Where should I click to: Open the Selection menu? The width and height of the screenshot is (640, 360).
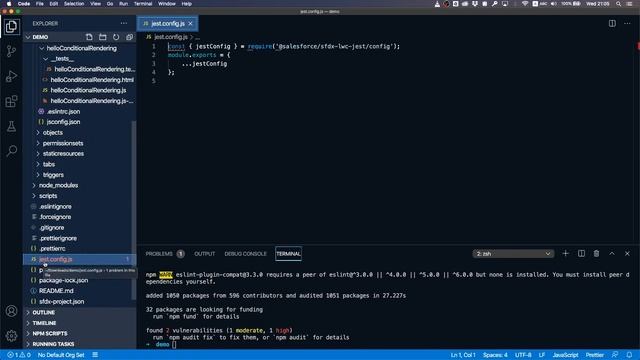pos(74,4)
